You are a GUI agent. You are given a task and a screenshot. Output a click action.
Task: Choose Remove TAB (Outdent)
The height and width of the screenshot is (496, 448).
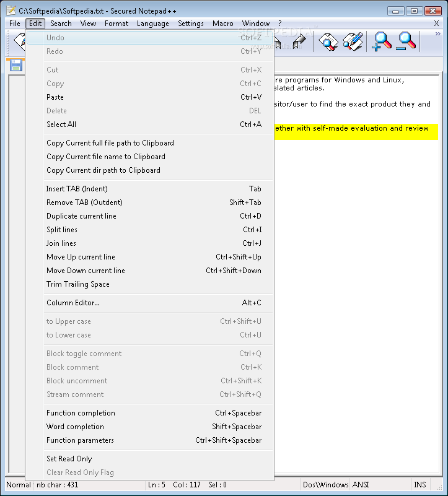point(149,202)
